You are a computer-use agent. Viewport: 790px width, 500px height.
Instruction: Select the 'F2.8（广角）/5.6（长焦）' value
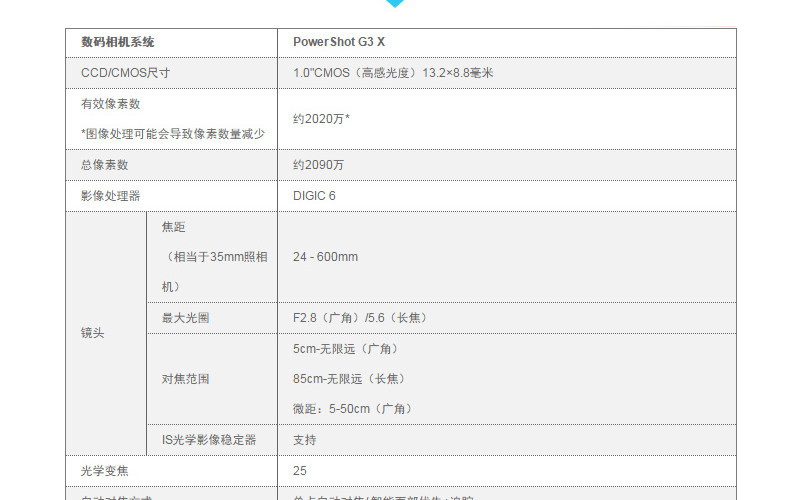(360, 318)
